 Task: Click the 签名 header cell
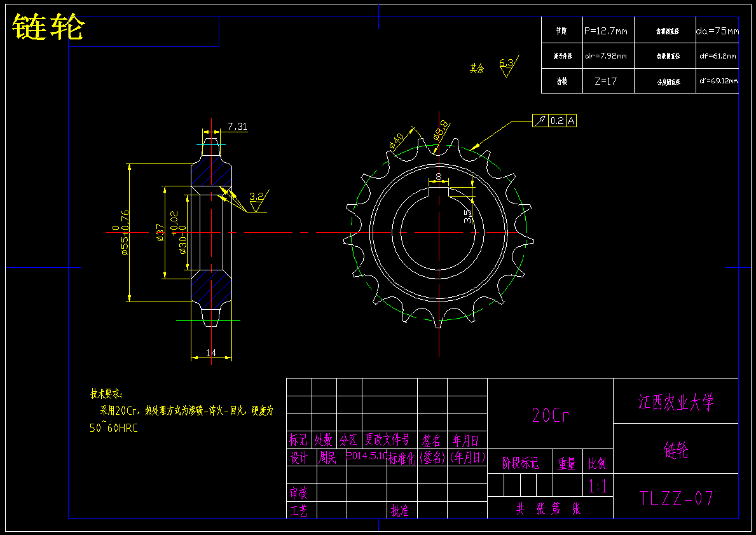pyautogui.click(x=432, y=440)
